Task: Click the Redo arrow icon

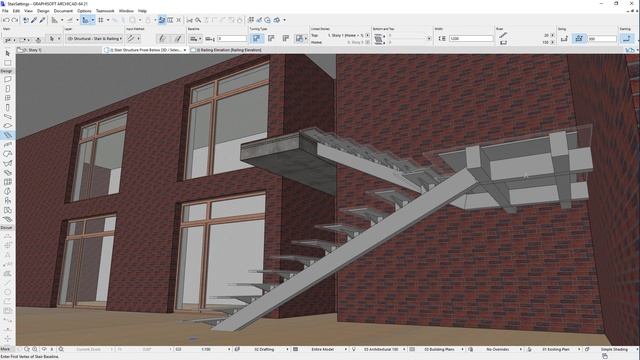Action: click(x=15, y=20)
